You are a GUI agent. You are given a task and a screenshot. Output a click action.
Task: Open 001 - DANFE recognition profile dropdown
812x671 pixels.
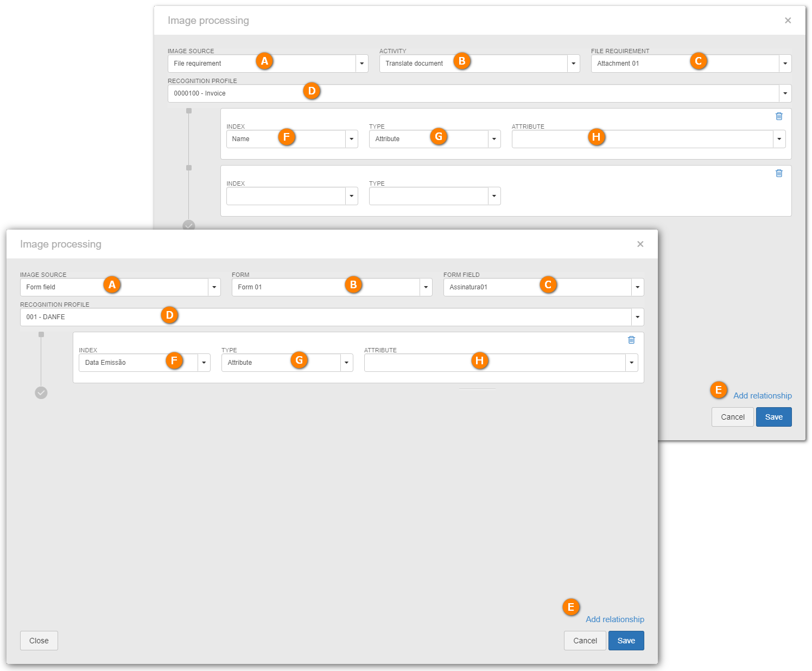637,317
